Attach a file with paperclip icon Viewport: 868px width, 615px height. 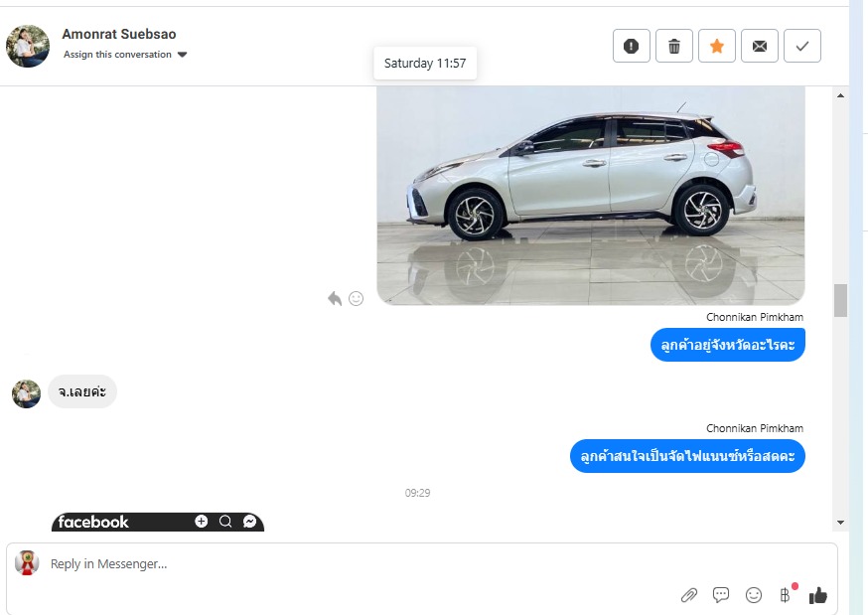(688, 595)
